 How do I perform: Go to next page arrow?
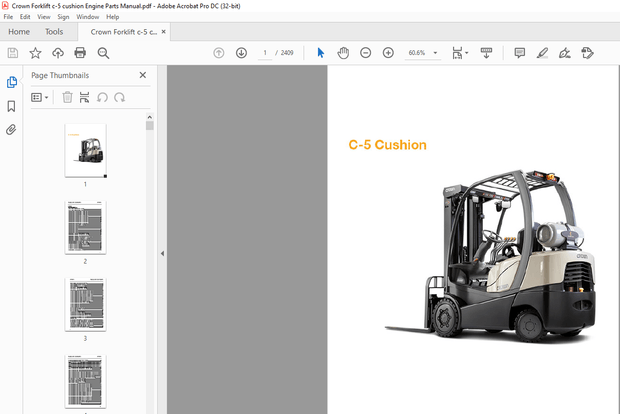pos(241,53)
